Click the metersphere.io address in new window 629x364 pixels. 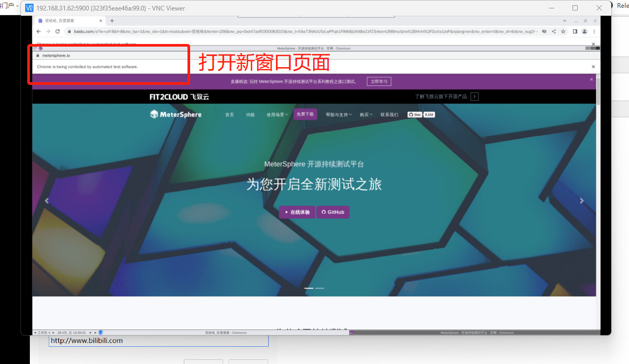point(56,55)
